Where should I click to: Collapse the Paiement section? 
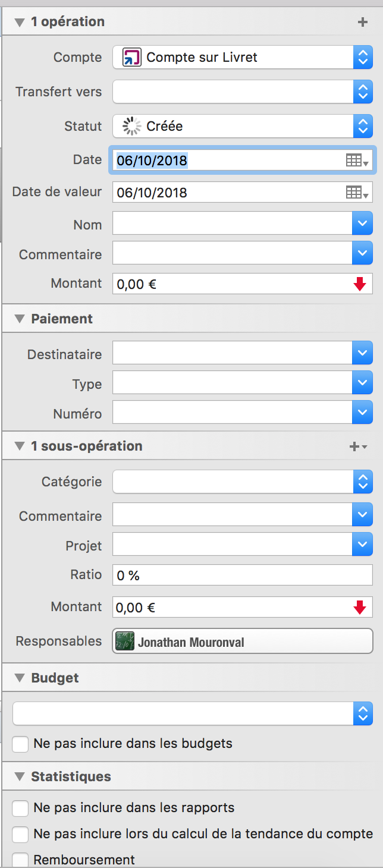point(20,319)
